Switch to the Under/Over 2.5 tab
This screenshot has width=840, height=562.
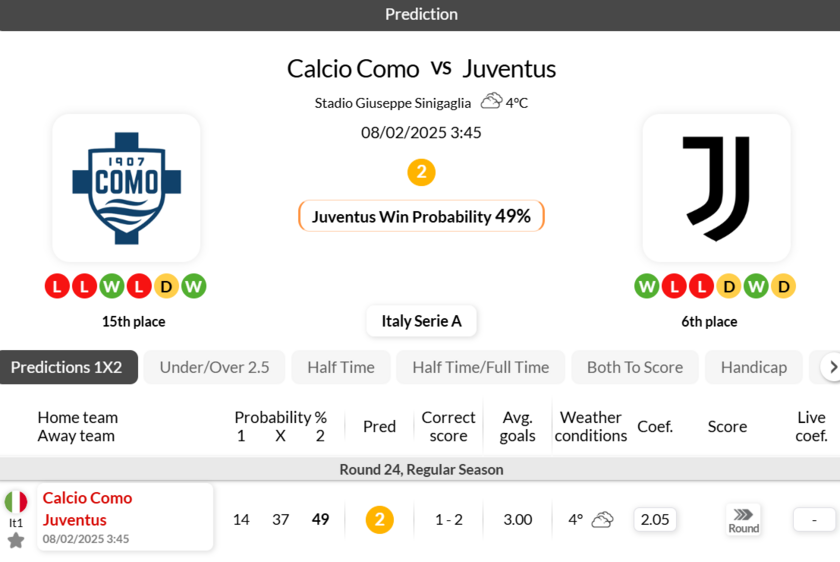coord(214,367)
